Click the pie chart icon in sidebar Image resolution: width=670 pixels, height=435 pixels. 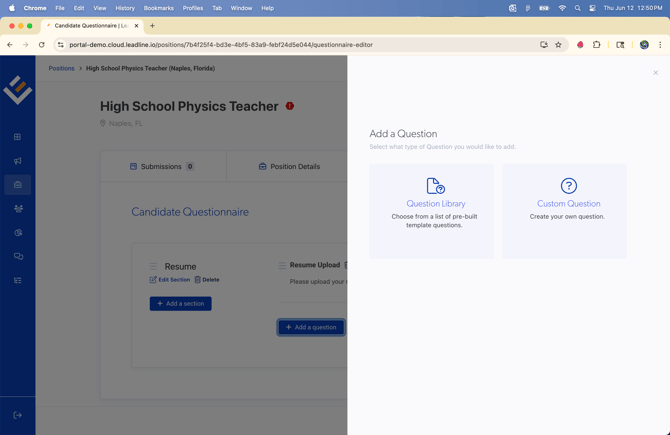pyautogui.click(x=18, y=233)
